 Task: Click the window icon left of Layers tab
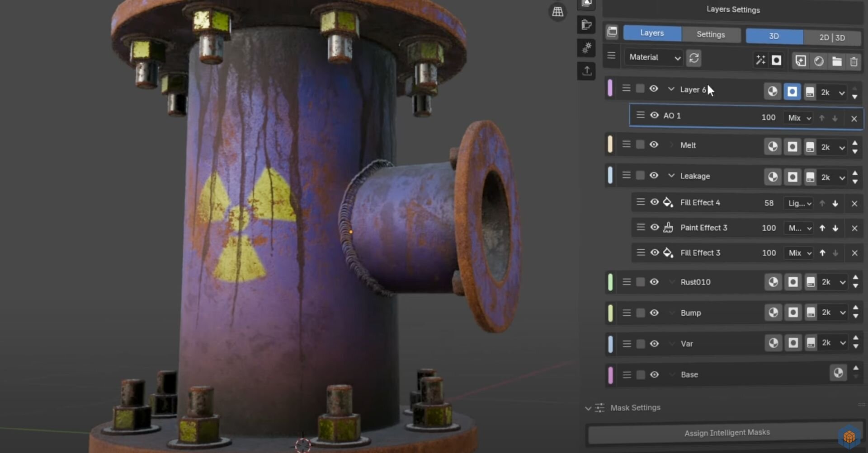coord(612,31)
